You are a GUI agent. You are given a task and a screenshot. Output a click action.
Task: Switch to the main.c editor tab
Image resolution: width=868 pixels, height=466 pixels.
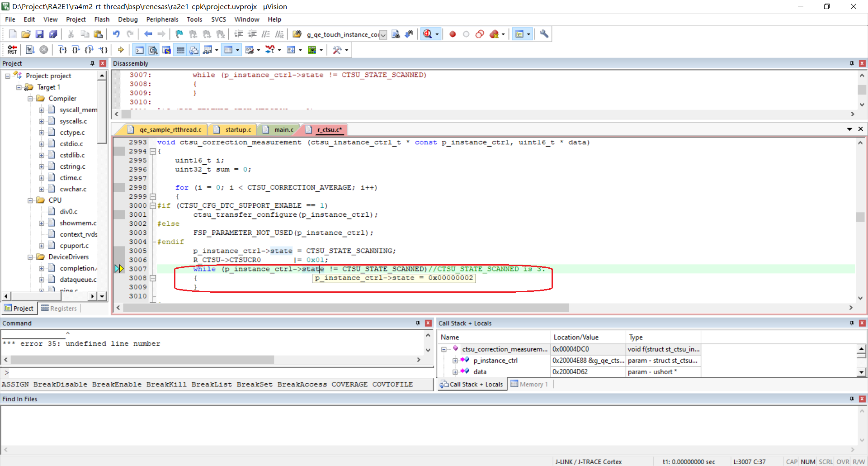pyautogui.click(x=283, y=130)
